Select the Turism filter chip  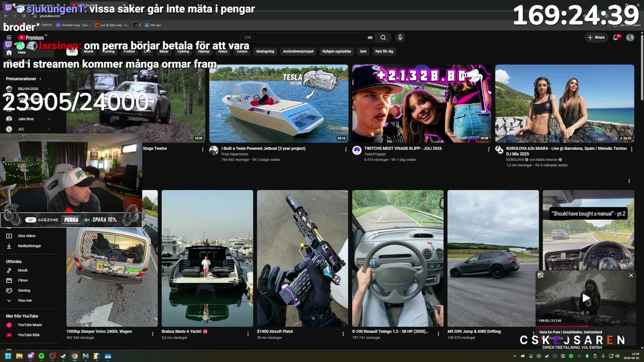coord(242,51)
